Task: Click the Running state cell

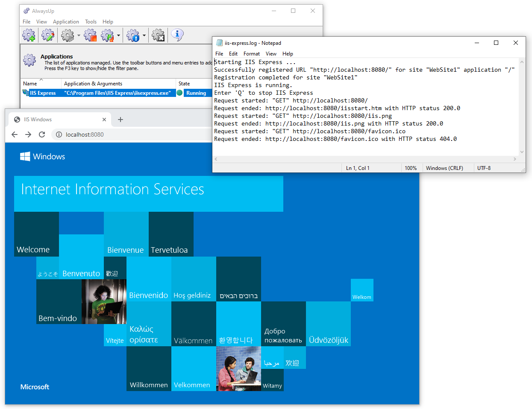Action: tap(196, 93)
